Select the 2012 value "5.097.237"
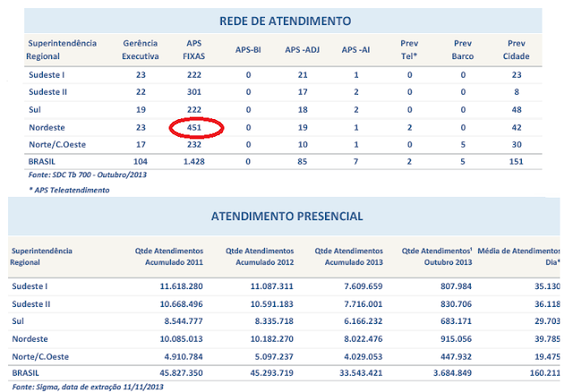This screenshot has width=573, height=392. (274, 356)
